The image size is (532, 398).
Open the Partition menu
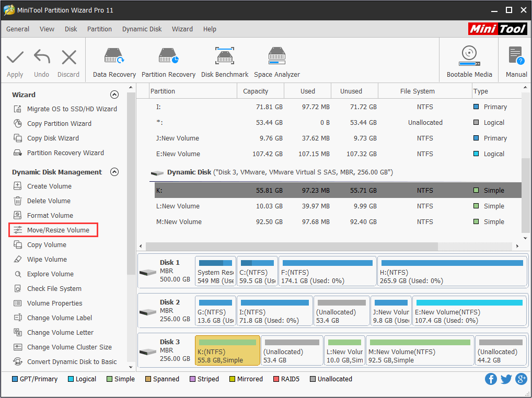pyautogui.click(x=99, y=29)
